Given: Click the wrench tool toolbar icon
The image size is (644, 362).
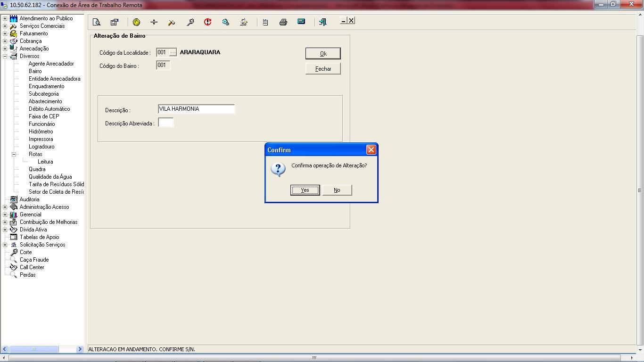Looking at the screenshot, I should point(190,22).
